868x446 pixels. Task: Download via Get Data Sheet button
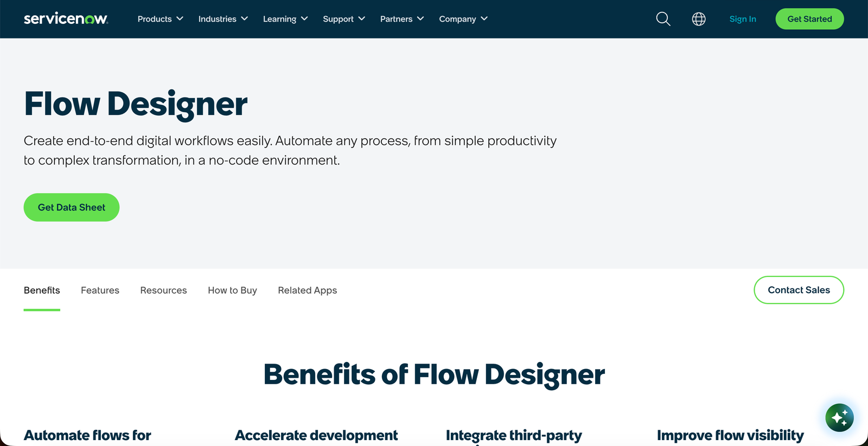tap(72, 207)
